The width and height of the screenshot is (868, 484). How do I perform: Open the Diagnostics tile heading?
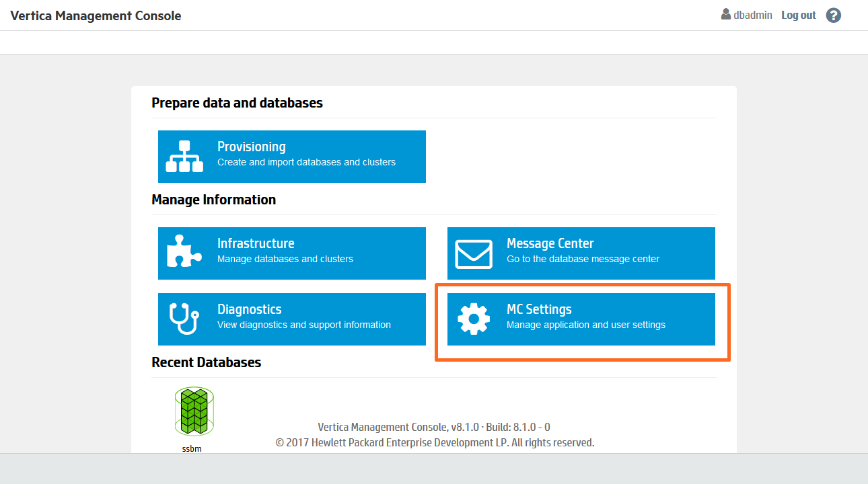(x=249, y=309)
